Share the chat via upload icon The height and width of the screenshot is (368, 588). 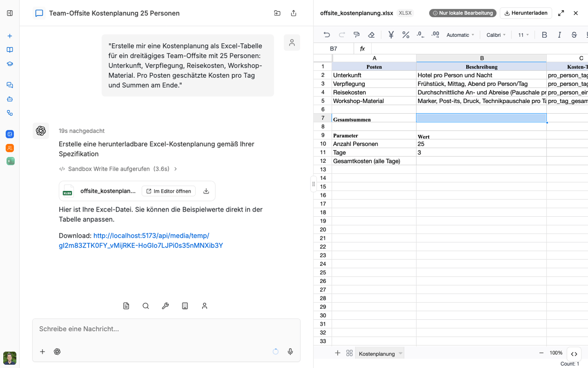(294, 13)
